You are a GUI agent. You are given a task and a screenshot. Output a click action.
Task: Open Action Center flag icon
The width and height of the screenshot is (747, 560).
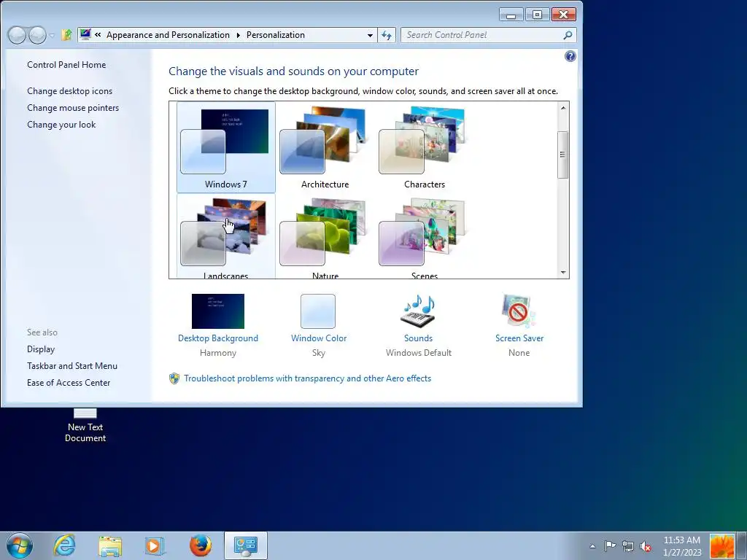click(x=611, y=546)
